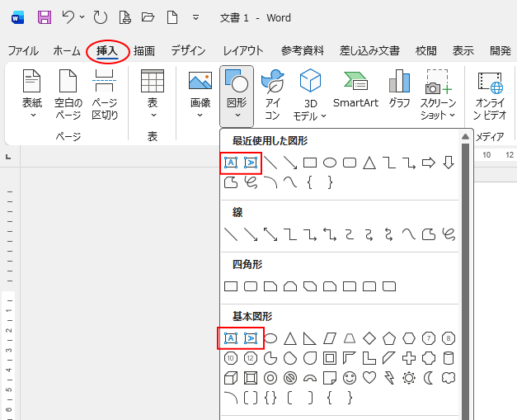Select the decagon labeled 10

click(x=231, y=358)
